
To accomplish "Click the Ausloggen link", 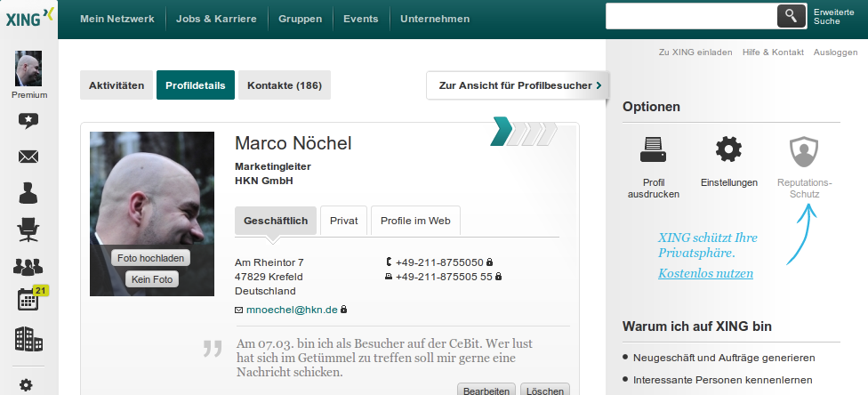I will point(835,52).
